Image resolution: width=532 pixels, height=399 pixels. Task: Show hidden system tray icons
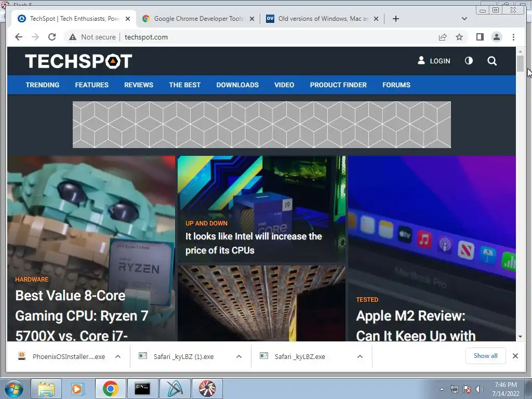[442, 389]
